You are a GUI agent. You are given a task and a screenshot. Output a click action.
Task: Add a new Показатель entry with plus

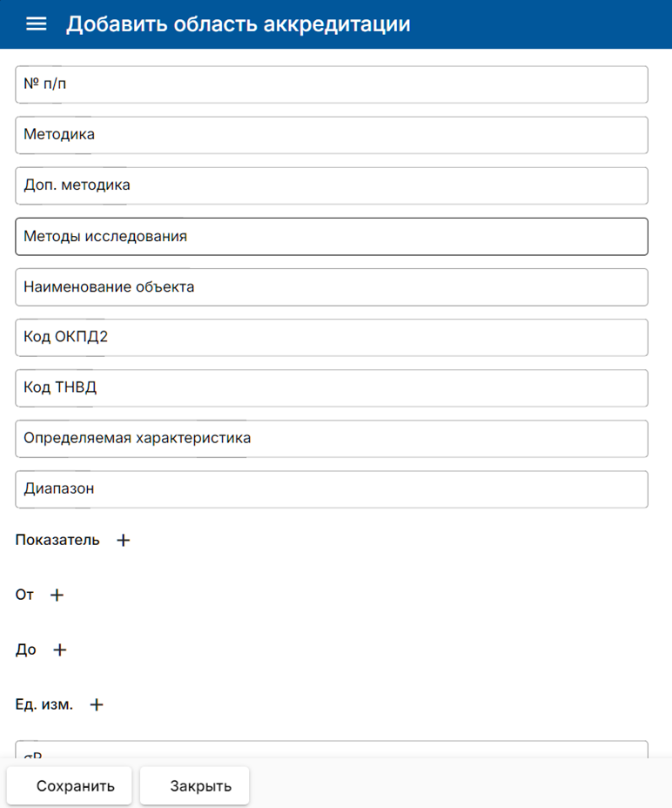pos(124,540)
